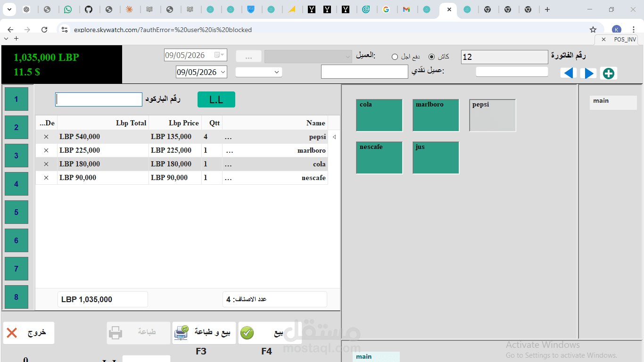Delete the cola row with its × icon
This screenshot has width=644, height=362.
[x=46, y=164]
